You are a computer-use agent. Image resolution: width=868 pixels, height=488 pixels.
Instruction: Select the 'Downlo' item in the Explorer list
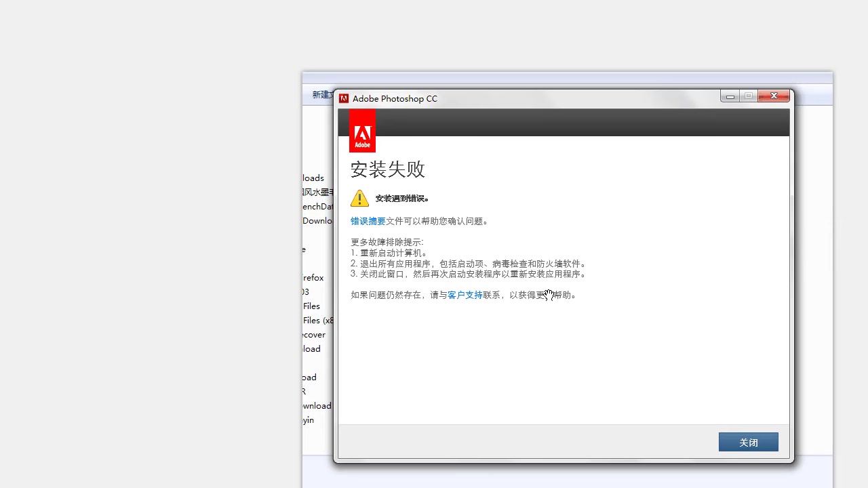point(318,221)
